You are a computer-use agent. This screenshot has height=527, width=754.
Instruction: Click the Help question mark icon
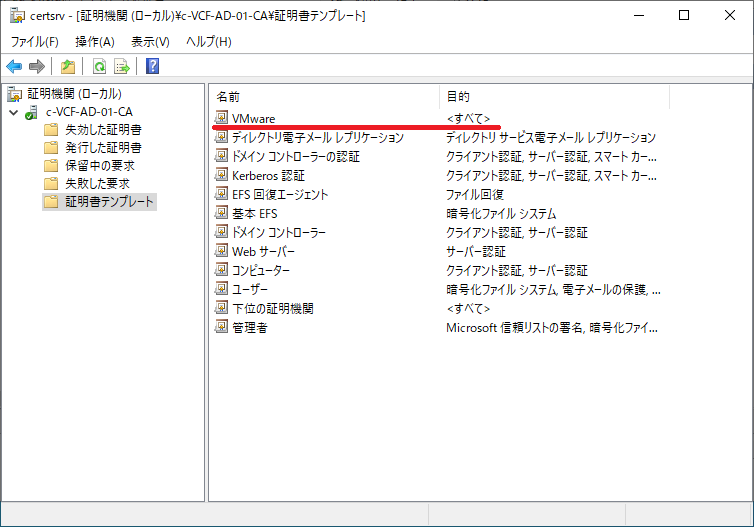pyautogui.click(x=152, y=66)
